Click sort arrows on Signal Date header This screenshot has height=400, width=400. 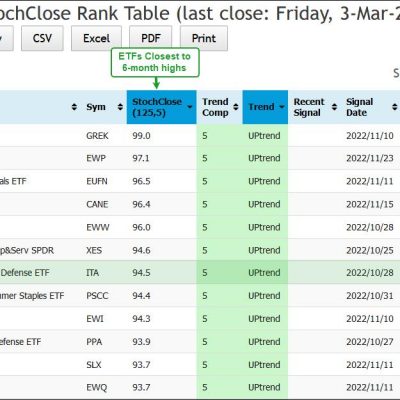[x=395, y=107]
